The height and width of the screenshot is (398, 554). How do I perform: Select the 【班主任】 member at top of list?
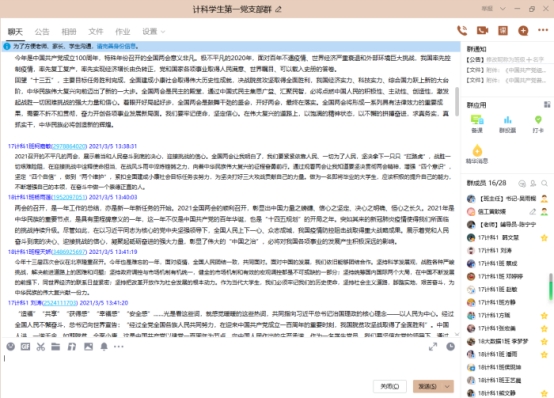(x=508, y=199)
